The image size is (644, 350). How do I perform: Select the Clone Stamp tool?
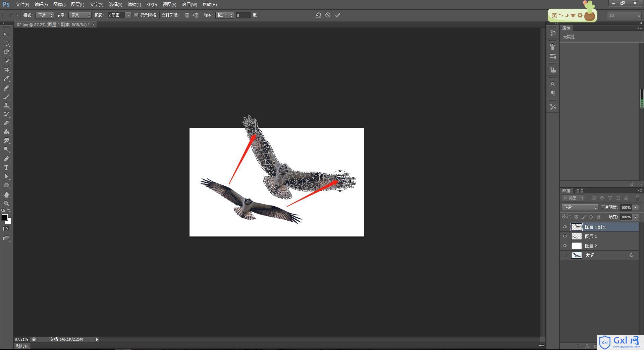(6, 105)
